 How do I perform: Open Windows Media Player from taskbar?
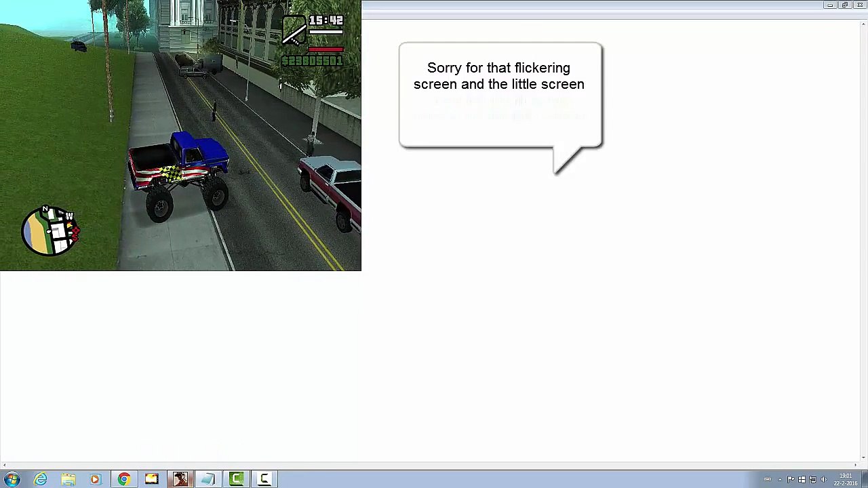pos(95,479)
